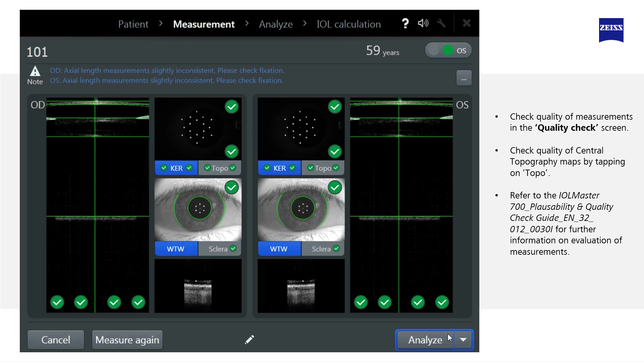
Task: Click the Note warning triangle icon
Action: pos(35,71)
